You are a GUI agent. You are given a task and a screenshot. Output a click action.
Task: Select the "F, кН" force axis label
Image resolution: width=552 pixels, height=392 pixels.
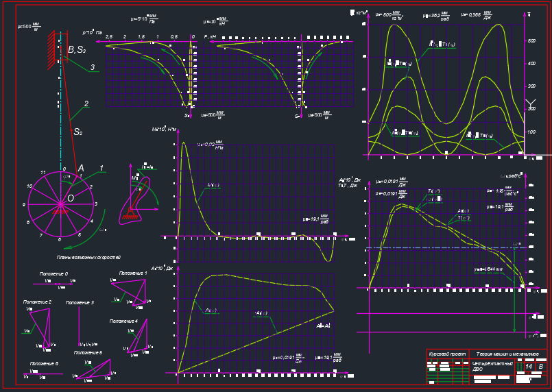click(210, 36)
